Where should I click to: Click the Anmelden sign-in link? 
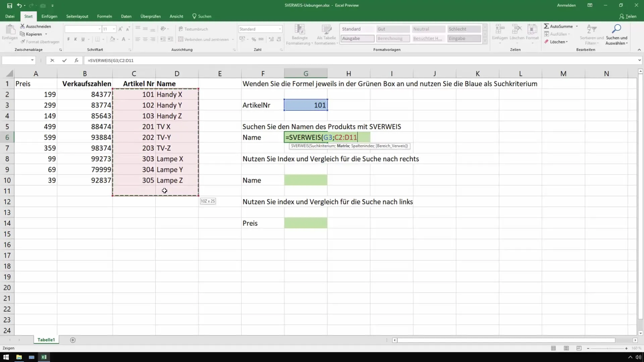(566, 5)
